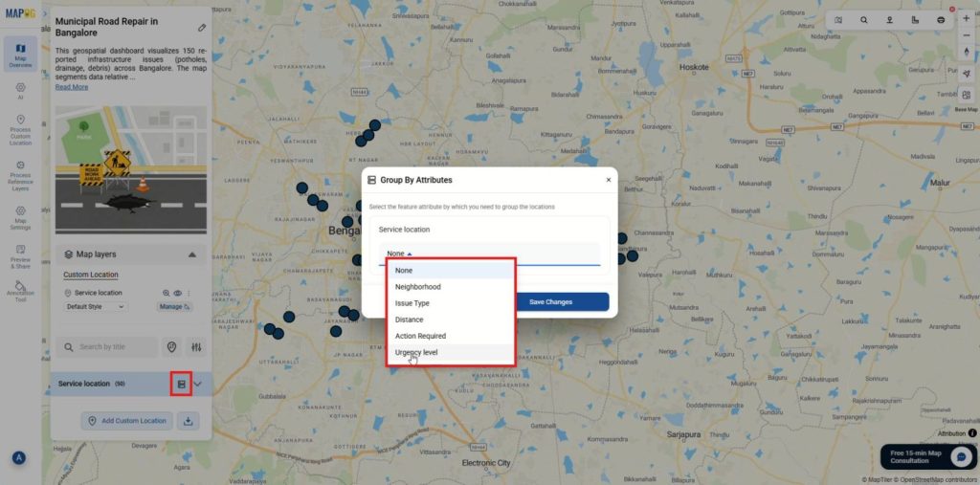Click Save Changes button
980x485 pixels.
[x=550, y=302]
